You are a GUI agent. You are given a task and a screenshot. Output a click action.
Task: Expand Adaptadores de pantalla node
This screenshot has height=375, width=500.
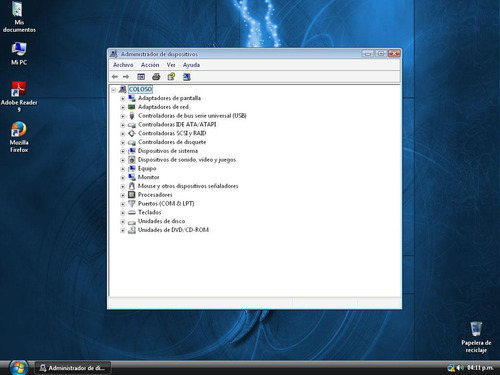[x=122, y=99]
